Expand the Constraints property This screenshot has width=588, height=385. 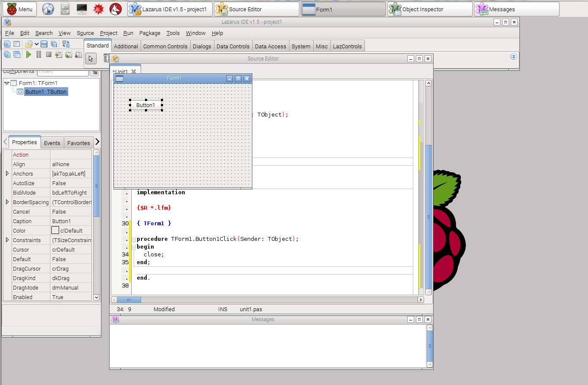click(x=7, y=240)
